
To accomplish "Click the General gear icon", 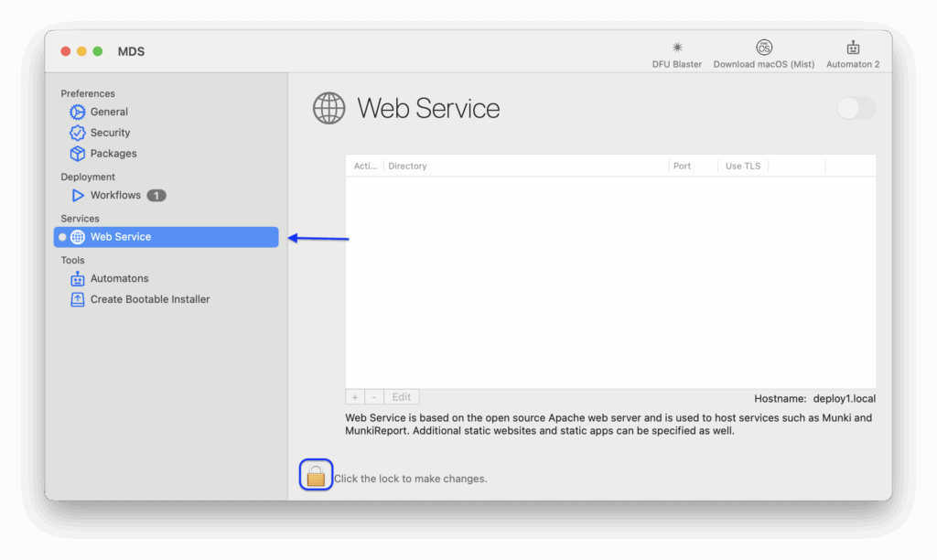I will click(x=77, y=112).
